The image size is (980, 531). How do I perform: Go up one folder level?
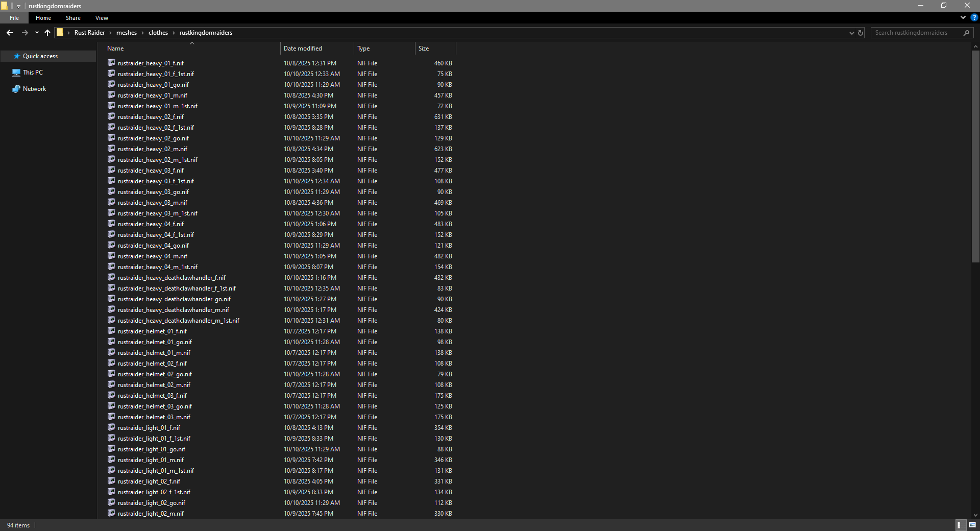point(47,33)
